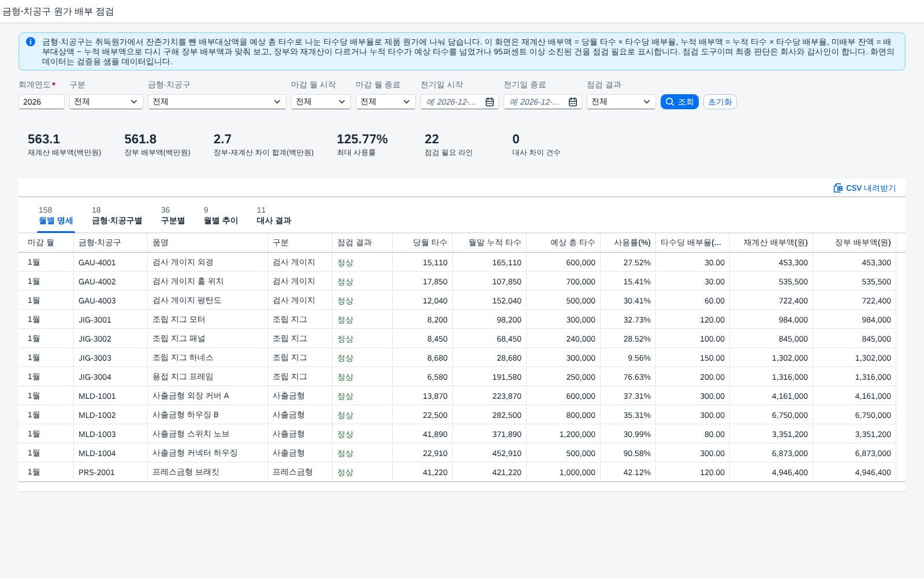
Task: Open the calendar picker for 전기일 시작
Action: (x=489, y=102)
